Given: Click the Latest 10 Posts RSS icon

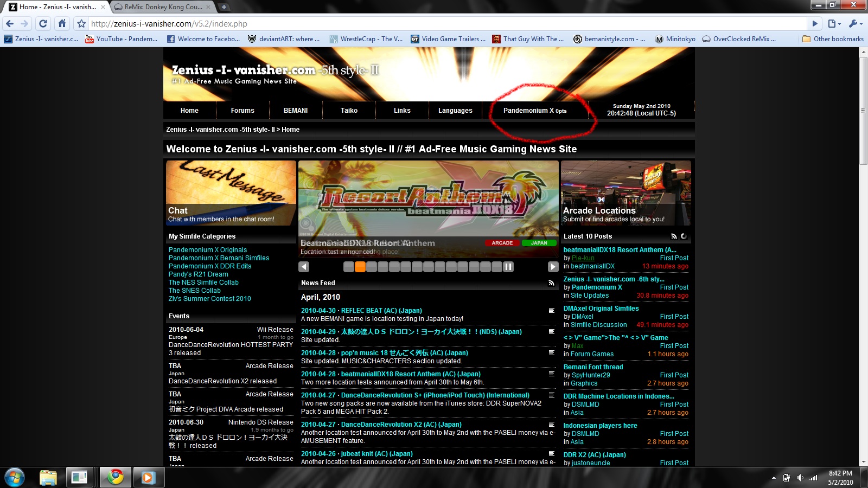Looking at the screenshot, I should pos(674,236).
